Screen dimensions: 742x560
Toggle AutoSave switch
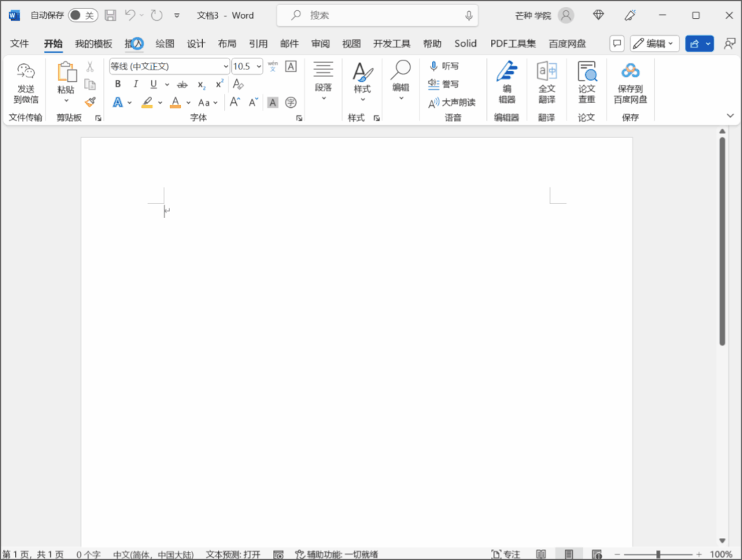83,15
